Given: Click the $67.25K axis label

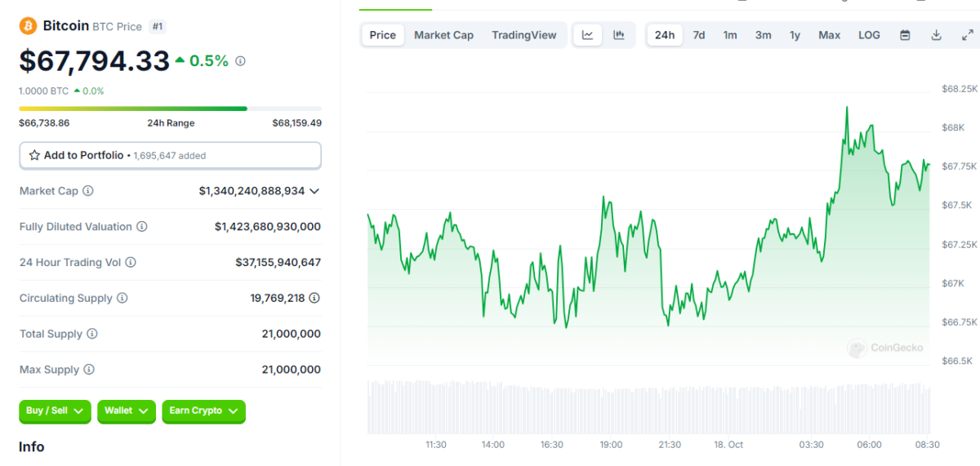Looking at the screenshot, I should tap(960, 245).
